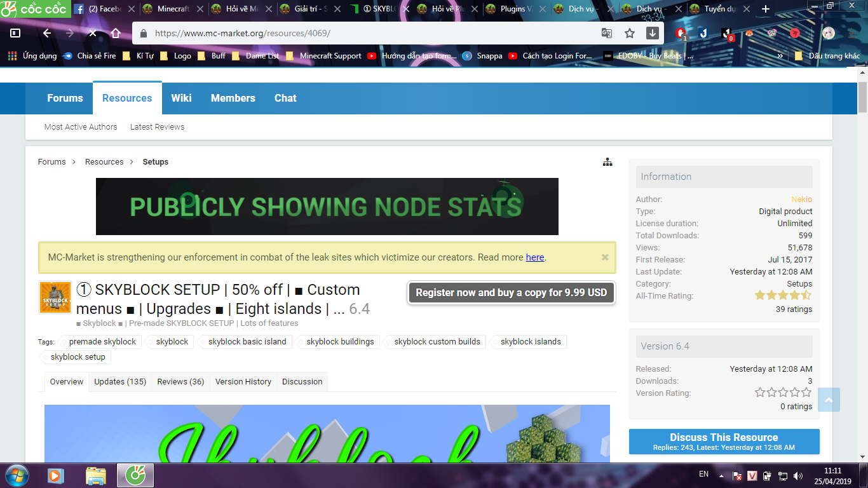Image resolution: width=868 pixels, height=488 pixels.
Task: Click Register now and buy a copy button
Action: coord(512,293)
